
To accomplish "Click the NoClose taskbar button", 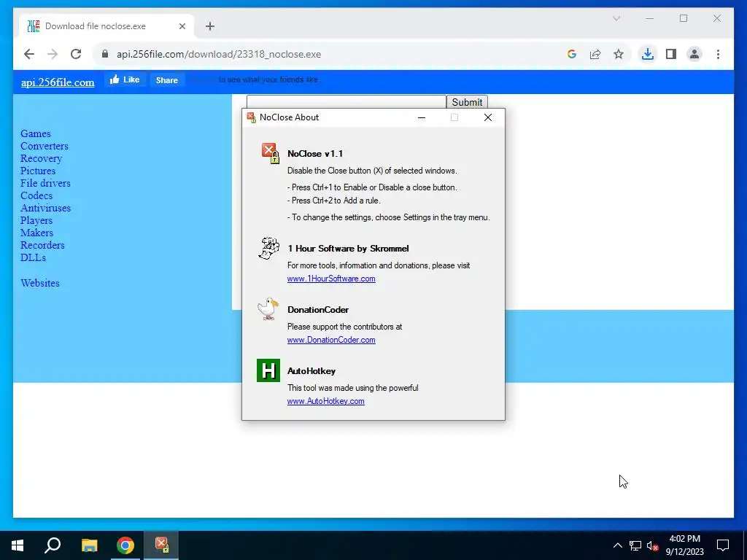I will (161, 545).
